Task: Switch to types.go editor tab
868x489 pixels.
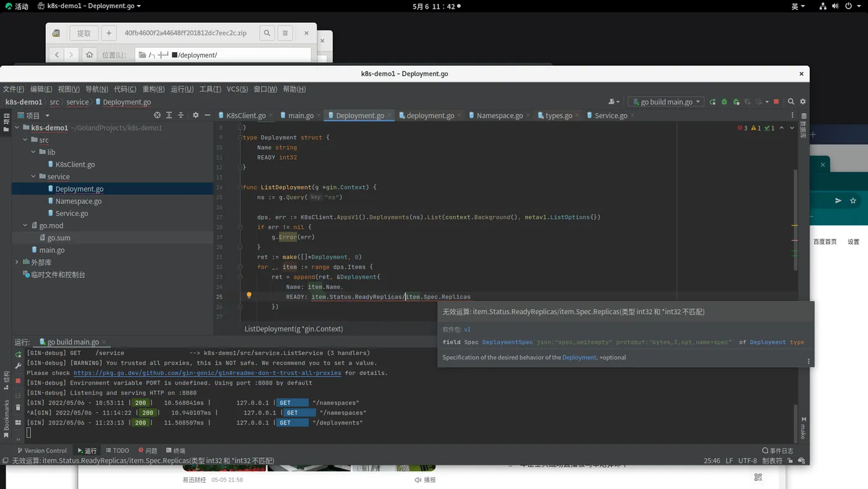Action: click(x=559, y=115)
